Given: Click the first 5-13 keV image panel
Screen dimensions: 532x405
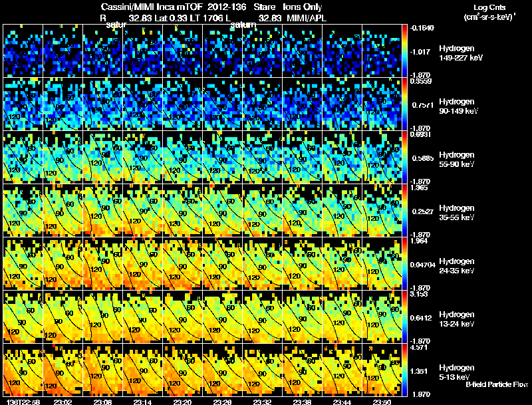Looking at the screenshot, I should [23, 370].
